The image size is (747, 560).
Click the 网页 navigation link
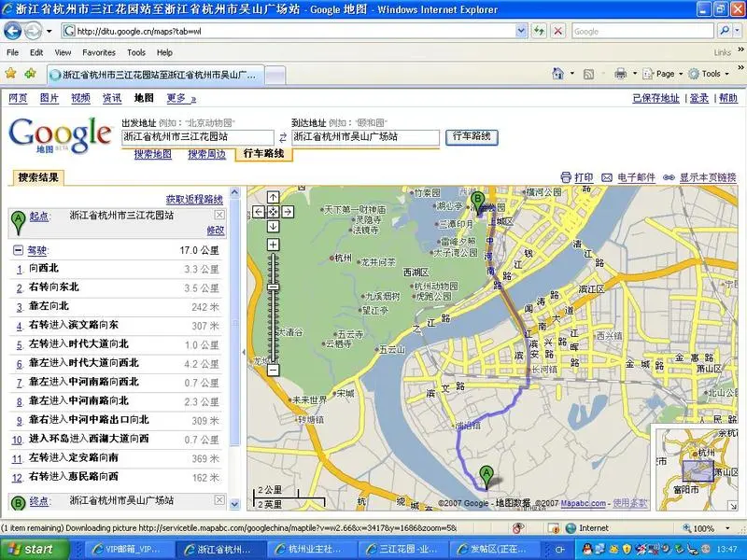pyautogui.click(x=18, y=98)
